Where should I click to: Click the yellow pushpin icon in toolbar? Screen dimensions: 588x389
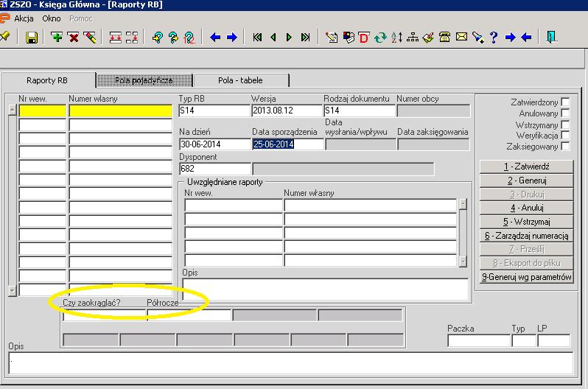click(4, 37)
